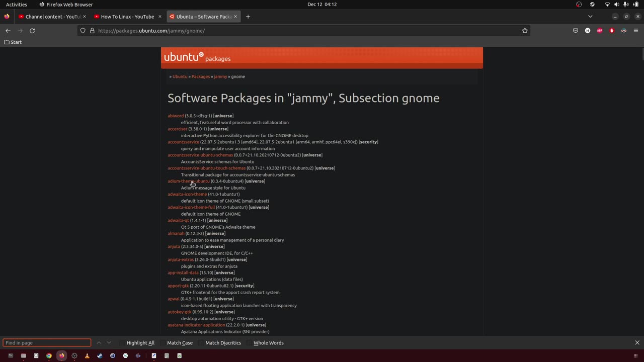Open the accountsservice package link
Image resolution: width=644 pixels, height=362 pixels.
point(183,142)
